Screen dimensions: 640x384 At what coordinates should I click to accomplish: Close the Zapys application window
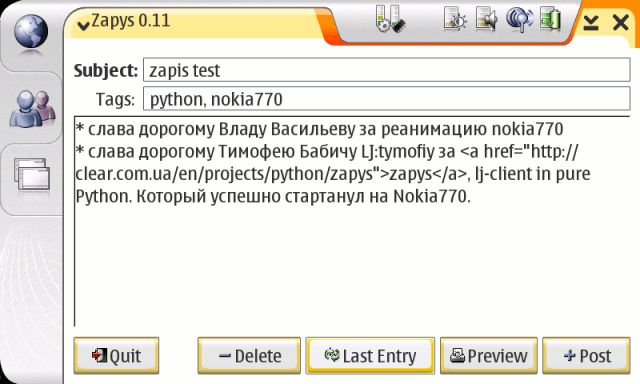620,23
